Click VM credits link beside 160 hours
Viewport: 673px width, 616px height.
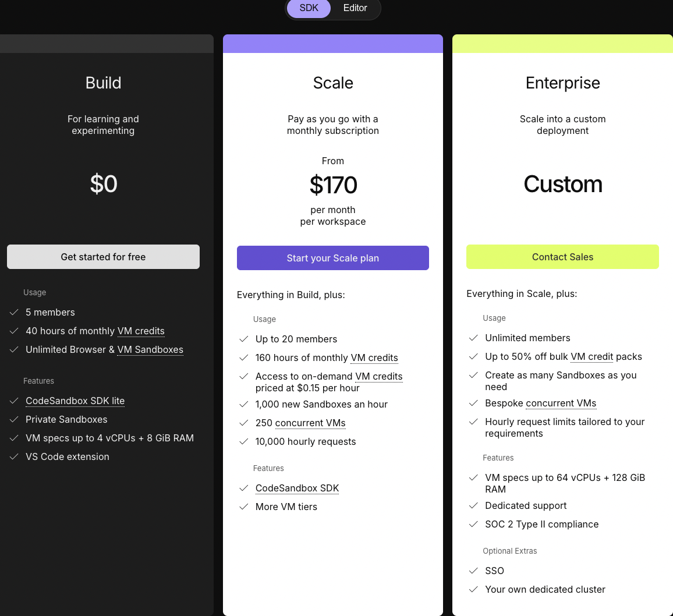pos(374,357)
